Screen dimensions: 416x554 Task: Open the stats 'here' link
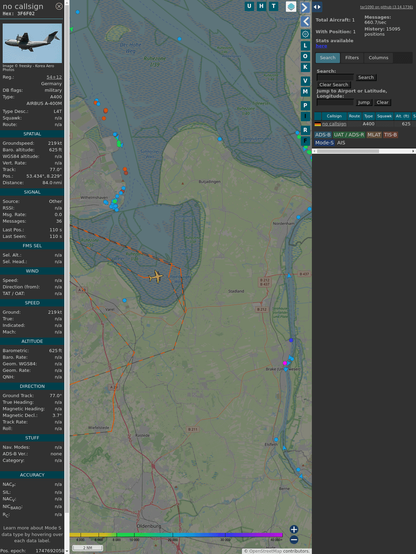pos(321,46)
